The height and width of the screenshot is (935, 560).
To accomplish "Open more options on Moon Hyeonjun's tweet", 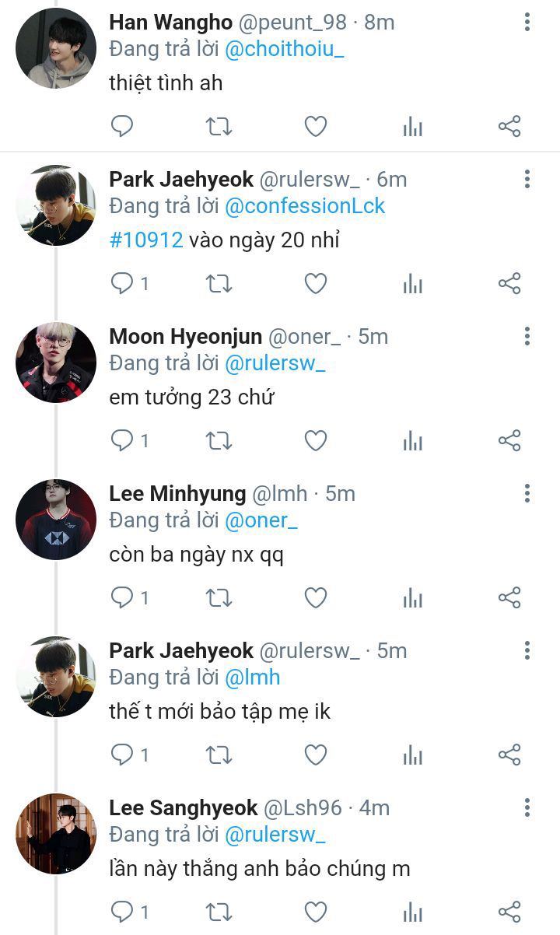I will [x=527, y=336].
